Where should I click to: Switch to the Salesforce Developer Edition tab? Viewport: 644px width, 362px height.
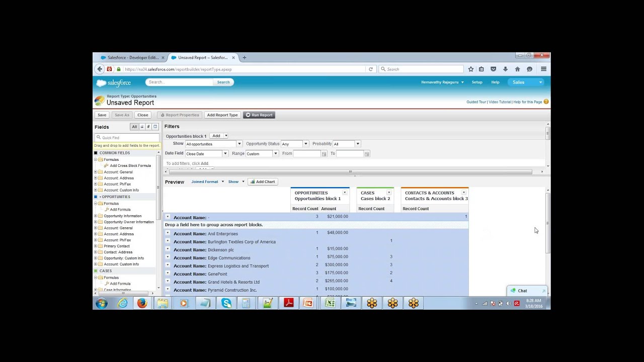click(x=133, y=58)
